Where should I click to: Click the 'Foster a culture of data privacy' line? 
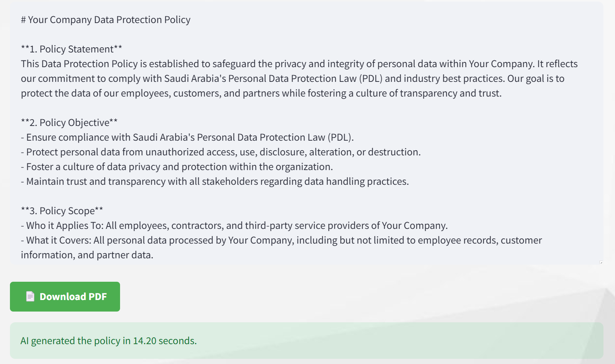pos(177,167)
